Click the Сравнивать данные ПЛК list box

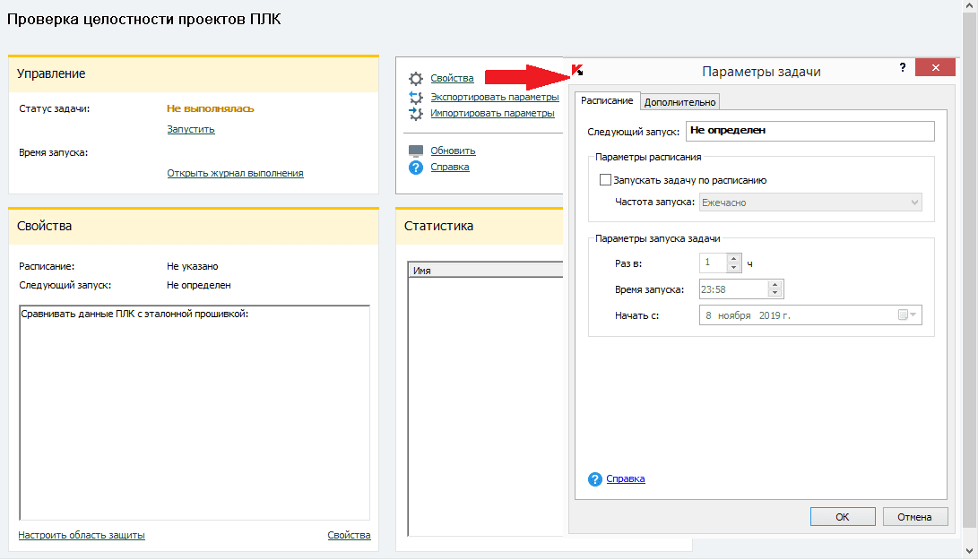click(195, 413)
